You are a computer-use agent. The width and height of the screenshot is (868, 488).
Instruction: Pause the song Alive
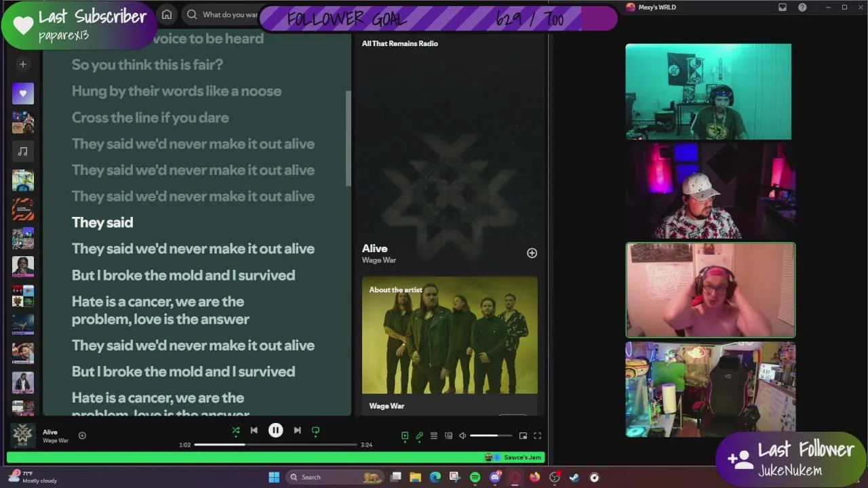(x=275, y=430)
